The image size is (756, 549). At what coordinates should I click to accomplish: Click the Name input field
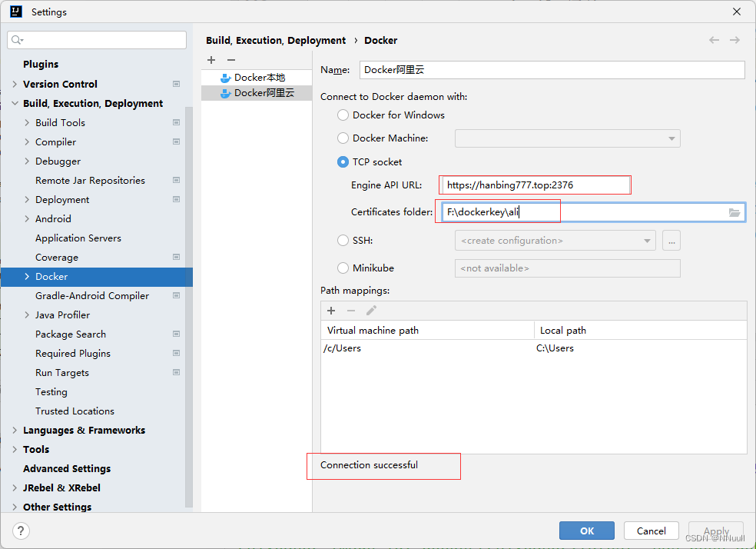click(552, 70)
